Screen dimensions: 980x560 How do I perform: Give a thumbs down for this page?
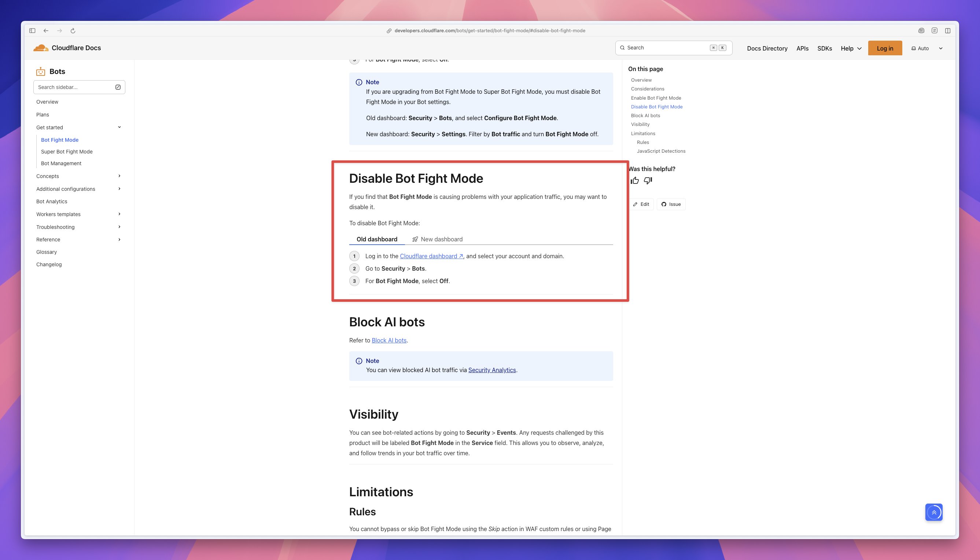[x=648, y=181]
